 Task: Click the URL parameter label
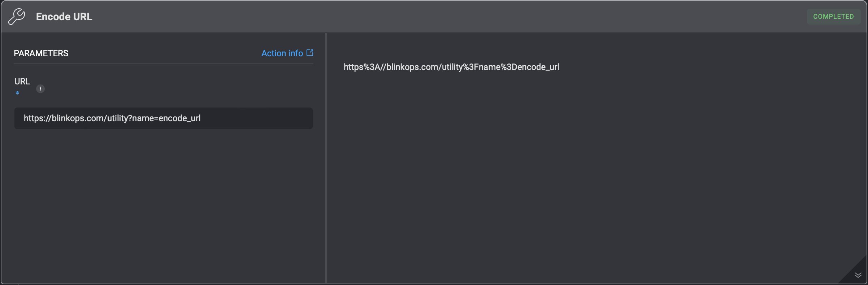22,82
